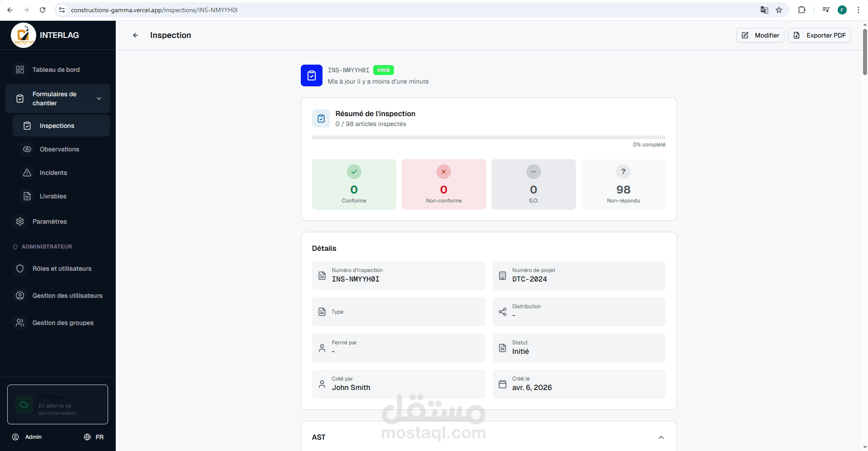
Task: Open Gestion des utilisateurs
Action: [57, 296]
